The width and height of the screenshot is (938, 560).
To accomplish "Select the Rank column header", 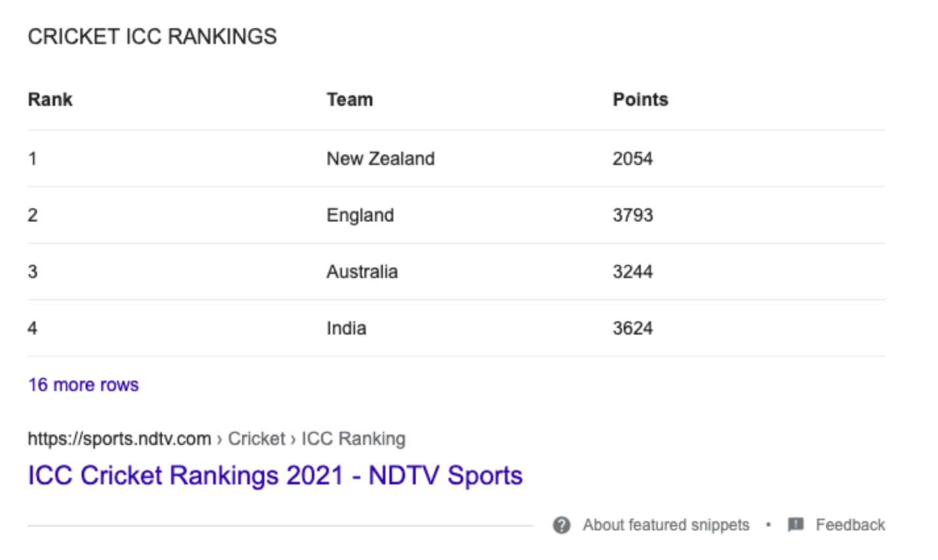I will [x=50, y=99].
